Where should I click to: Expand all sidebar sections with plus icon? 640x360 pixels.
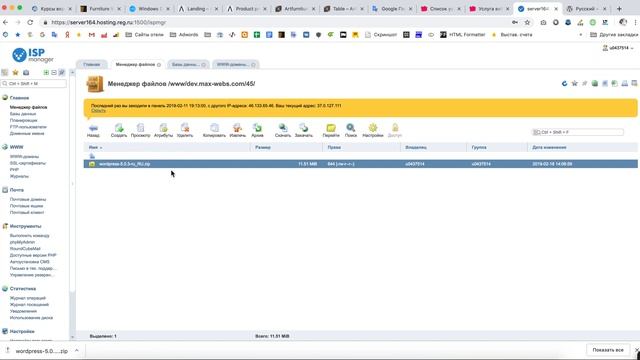[x=46, y=72]
